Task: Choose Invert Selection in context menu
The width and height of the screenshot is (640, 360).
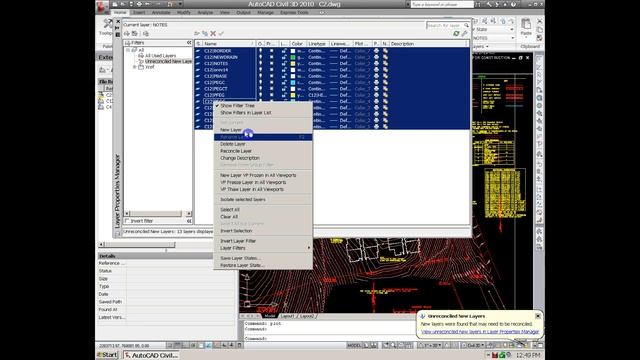Action: [236, 231]
